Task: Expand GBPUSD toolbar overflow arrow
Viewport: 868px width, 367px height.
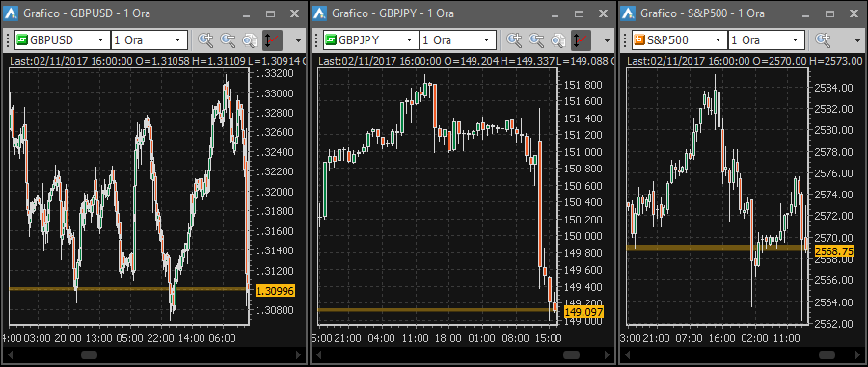Action: coord(298,40)
